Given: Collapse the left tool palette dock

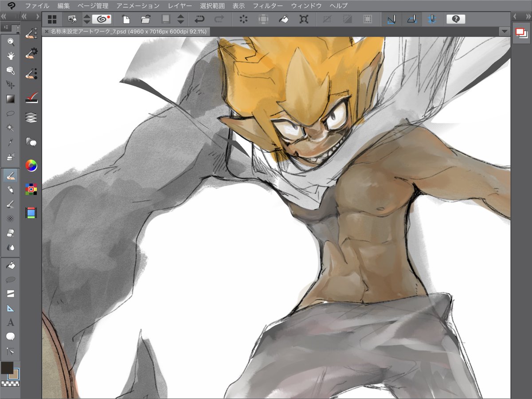Looking at the screenshot, I should pos(5,16).
